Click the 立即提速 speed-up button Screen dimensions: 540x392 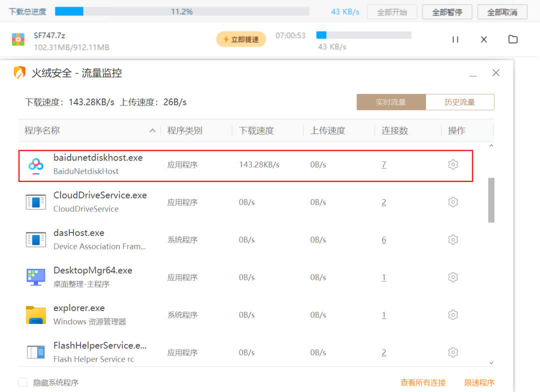[x=241, y=39]
